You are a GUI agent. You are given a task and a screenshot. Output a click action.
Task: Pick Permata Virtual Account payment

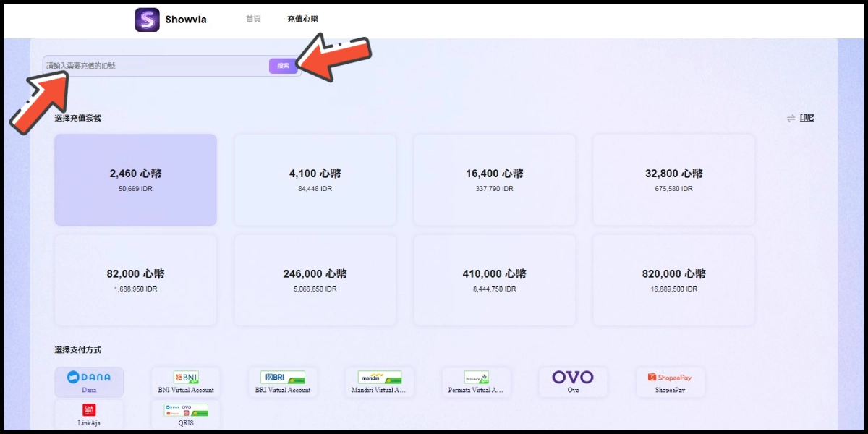pyautogui.click(x=476, y=381)
